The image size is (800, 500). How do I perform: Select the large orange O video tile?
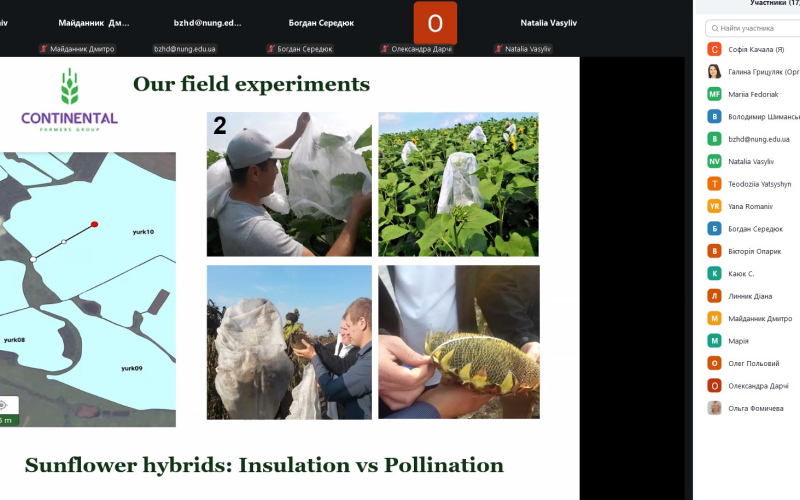pos(435,22)
